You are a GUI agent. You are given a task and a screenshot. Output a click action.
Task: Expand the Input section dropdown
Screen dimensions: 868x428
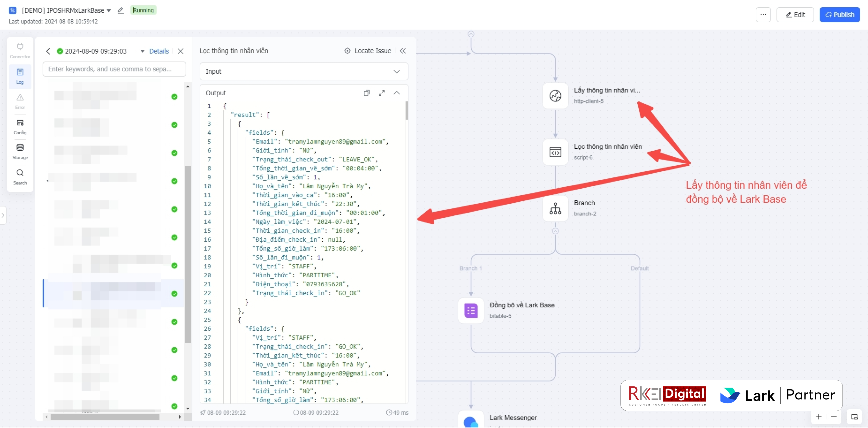pyautogui.click(x=397, y=71)
